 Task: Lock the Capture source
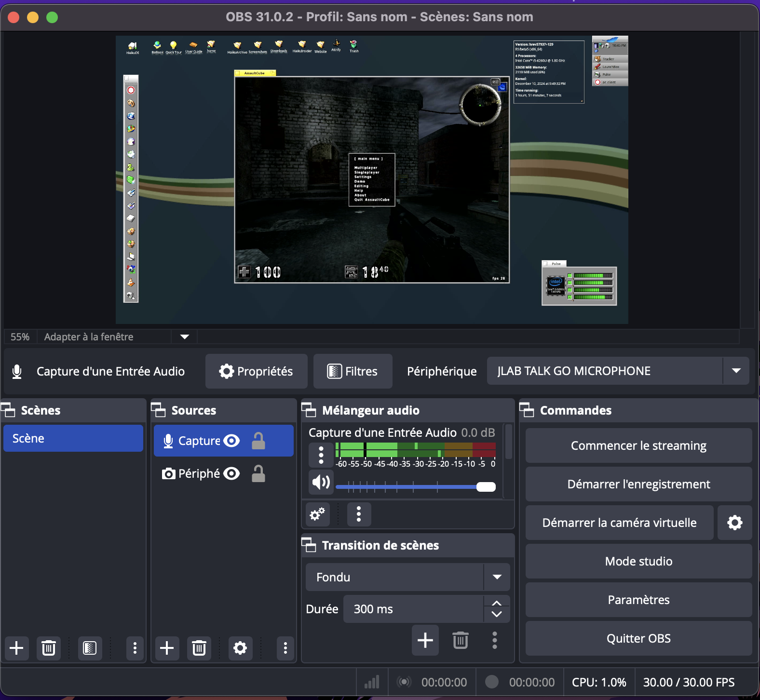point(258,441)
